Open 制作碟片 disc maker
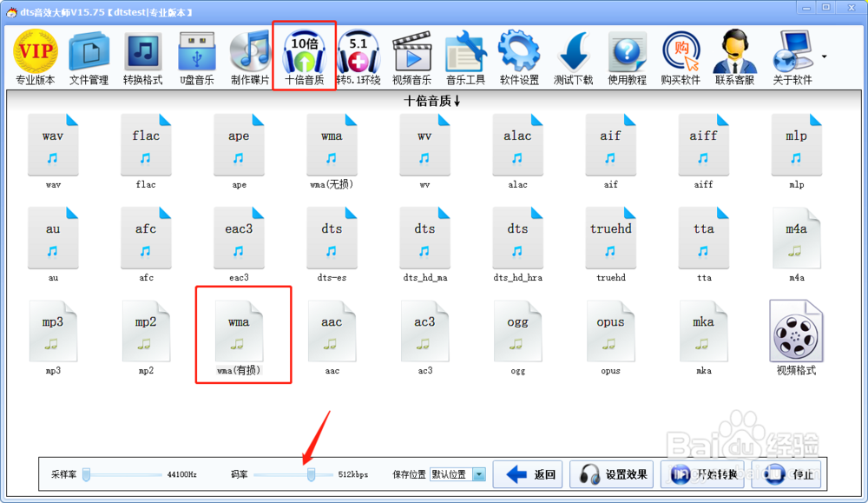This screenshot has width=868, height=503. [250, 57]
